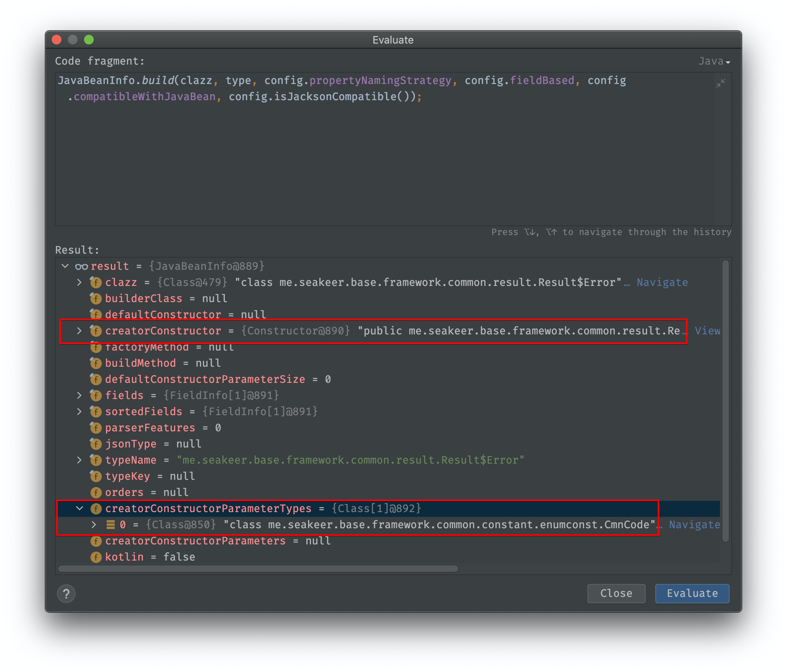Viewport: 787px width, 672px height.
Task: Expand the clazz field node
Action: coord(80,282)
